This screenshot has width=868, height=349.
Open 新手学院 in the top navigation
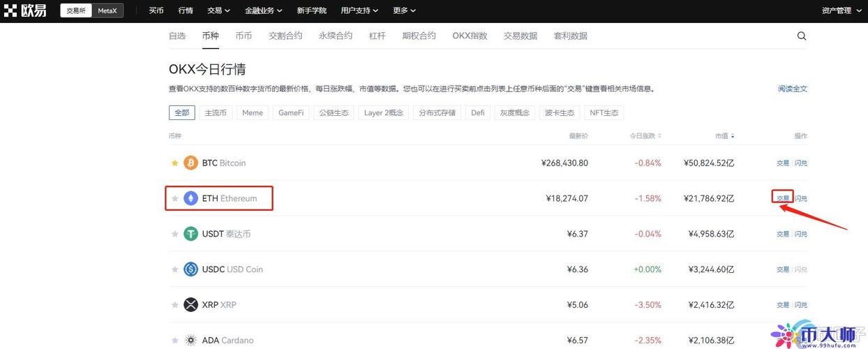click(311, 10)
